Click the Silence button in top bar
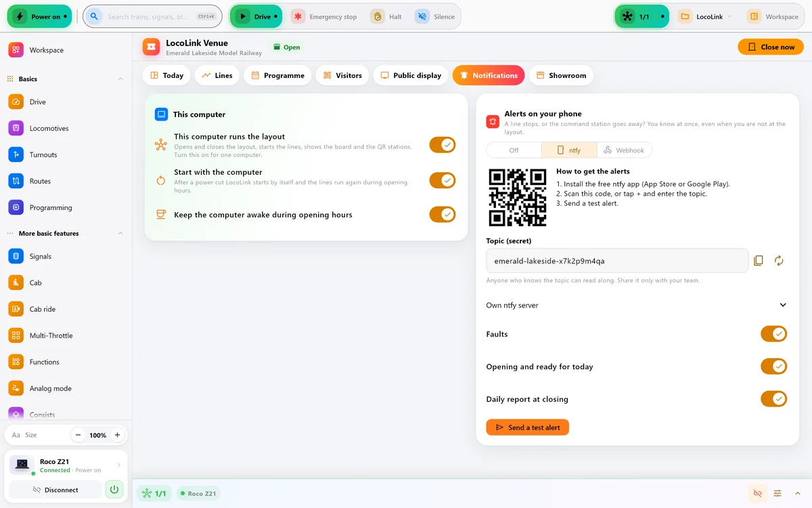Screen dimensions: 812x508 (435, 17)
